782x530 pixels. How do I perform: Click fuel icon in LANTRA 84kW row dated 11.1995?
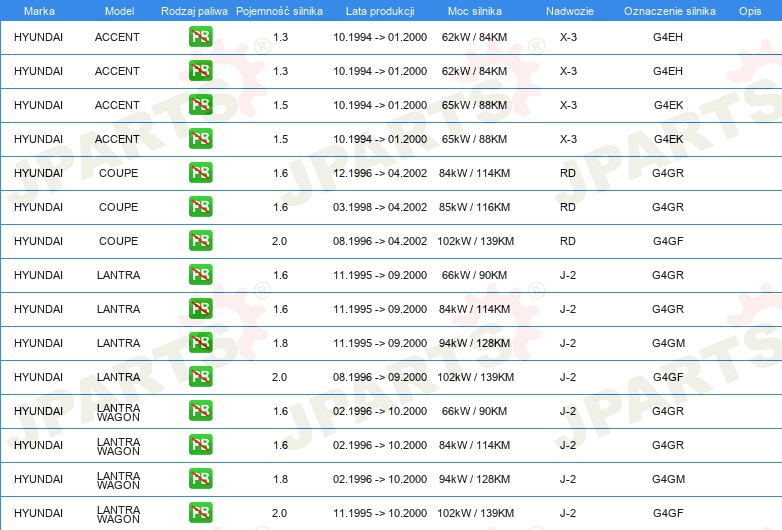click(x=200, y=309)
